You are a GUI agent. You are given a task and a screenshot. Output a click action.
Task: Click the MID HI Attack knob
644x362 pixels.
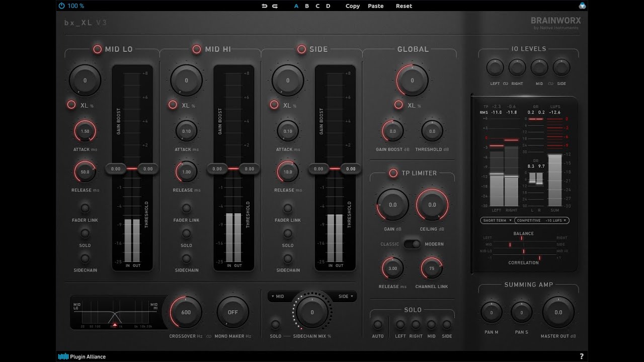coord(187,131)
